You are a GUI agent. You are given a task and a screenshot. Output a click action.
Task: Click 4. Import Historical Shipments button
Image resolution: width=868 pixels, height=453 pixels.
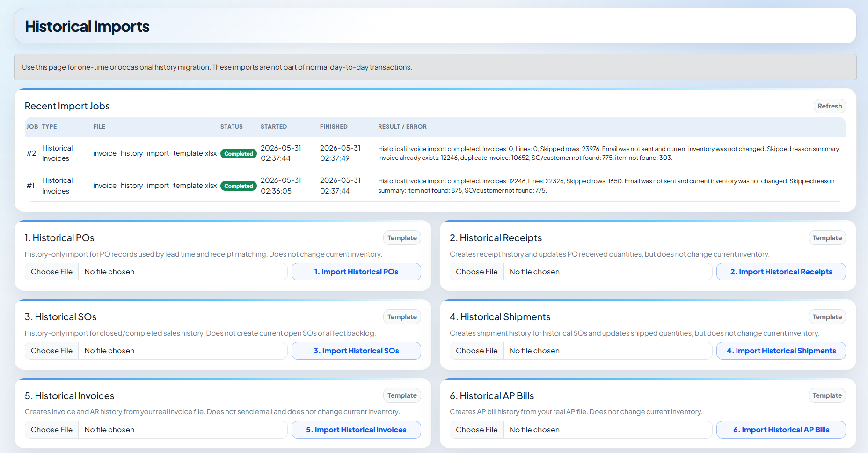point(781,351)
